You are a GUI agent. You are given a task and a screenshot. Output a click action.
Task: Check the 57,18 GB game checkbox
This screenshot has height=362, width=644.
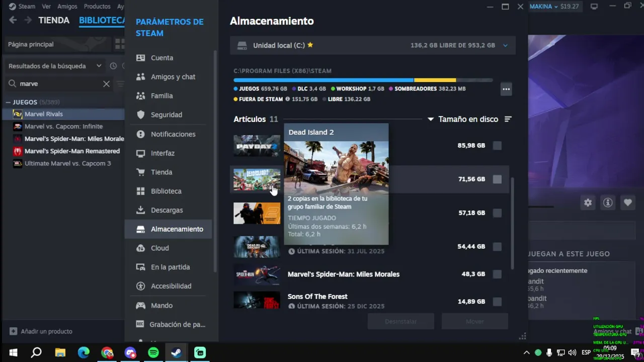point(497,213)
